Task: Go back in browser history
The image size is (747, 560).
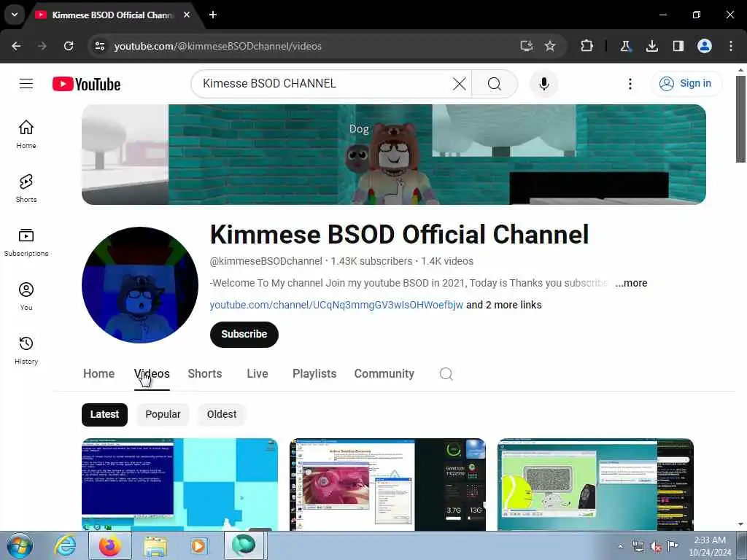Action: 16,46
